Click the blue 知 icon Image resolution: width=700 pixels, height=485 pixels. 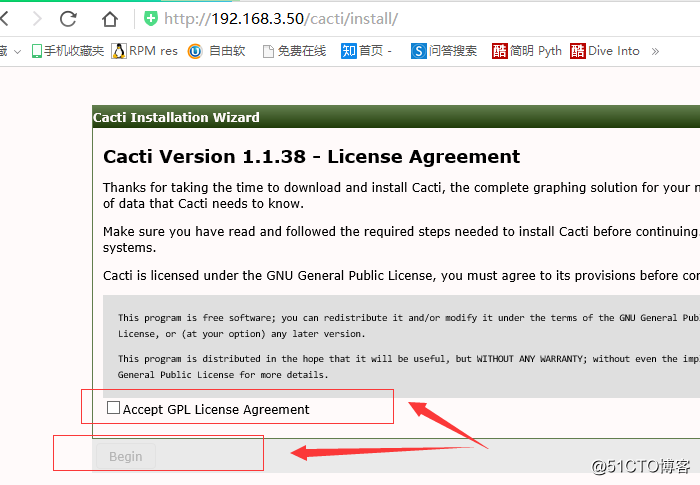pos(349,51)
